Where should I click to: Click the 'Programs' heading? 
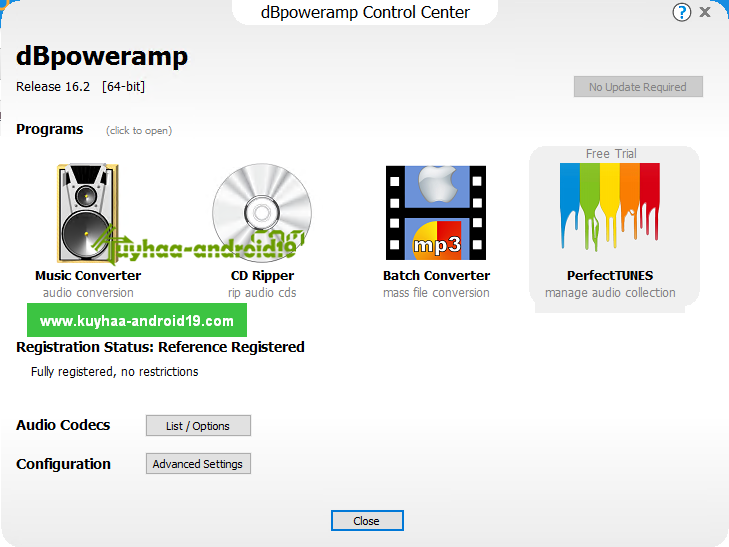pos(50,129)
